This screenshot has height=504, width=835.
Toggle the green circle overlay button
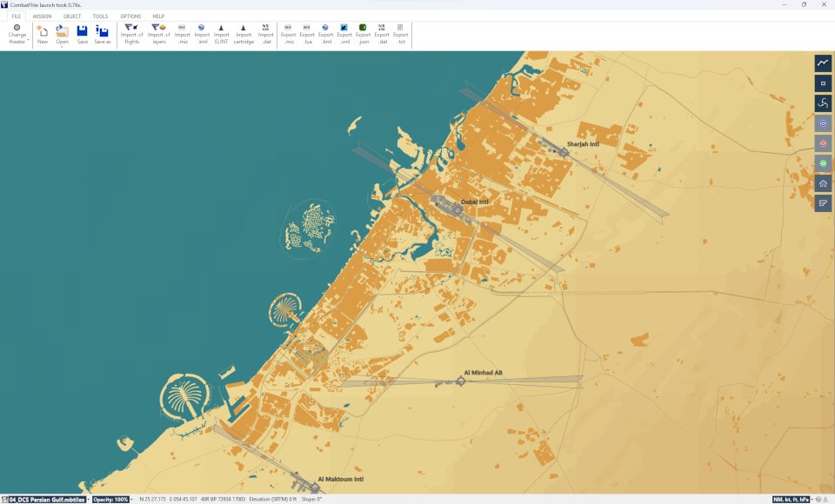(823, 163)
